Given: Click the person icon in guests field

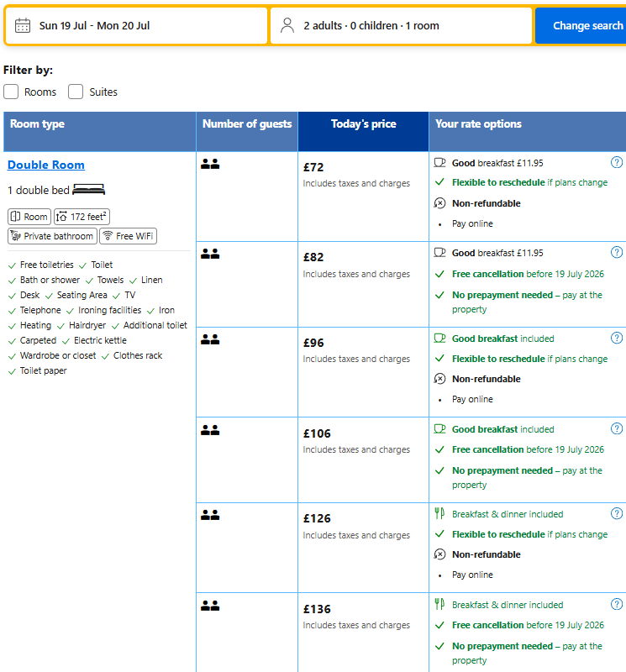Looking at the screenshot, I should [x=287, y=25].
